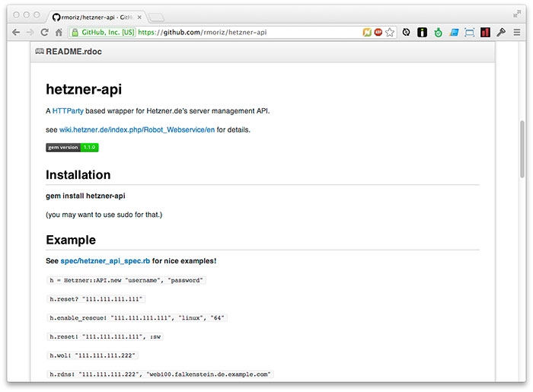This screenshot has height=392, width=533.
Task: Click the 'gem install hetzner-api' text
Action: coord(85,196)
